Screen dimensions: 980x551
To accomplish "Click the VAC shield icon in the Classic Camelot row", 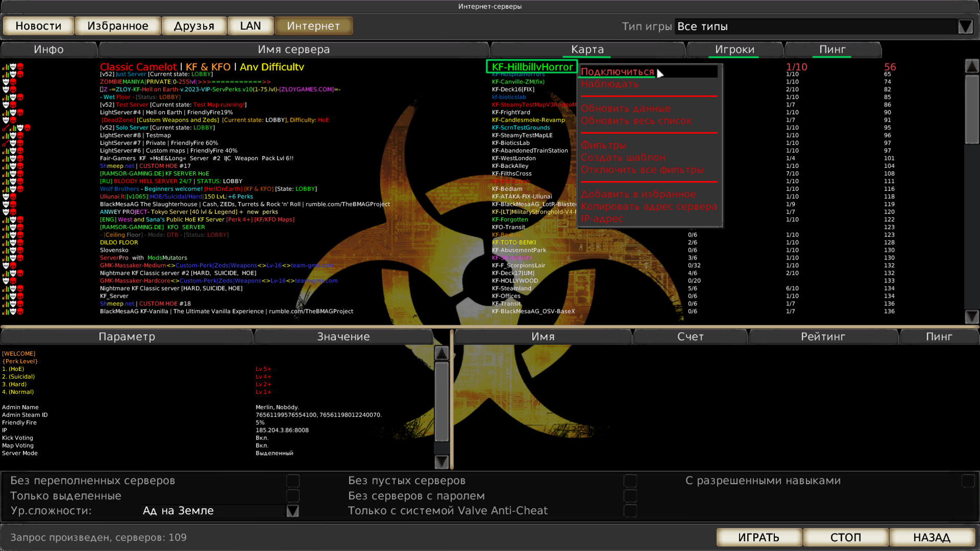I will (13, 67).
